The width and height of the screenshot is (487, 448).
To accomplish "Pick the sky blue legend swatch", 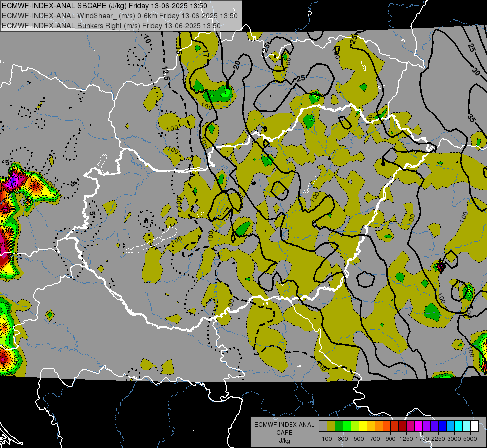I will click(450, 426).
